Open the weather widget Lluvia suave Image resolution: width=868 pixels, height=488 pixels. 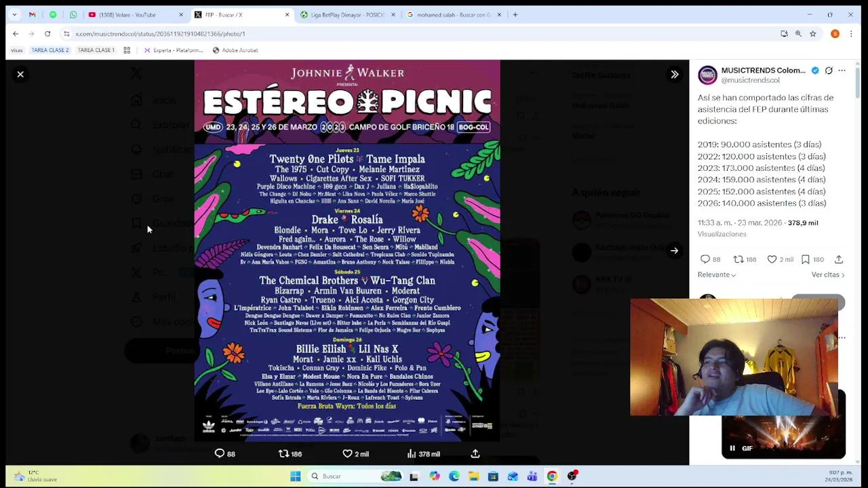(x=35, y=476)
